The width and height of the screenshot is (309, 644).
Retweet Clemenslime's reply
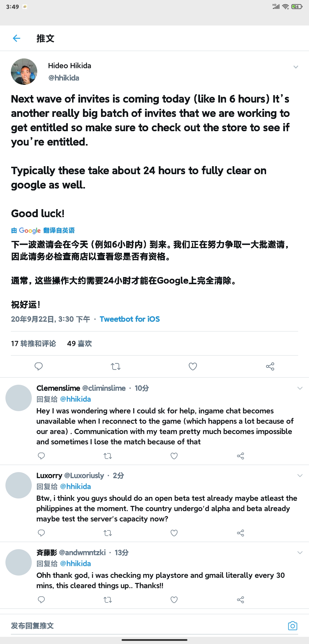pos(108,456)
